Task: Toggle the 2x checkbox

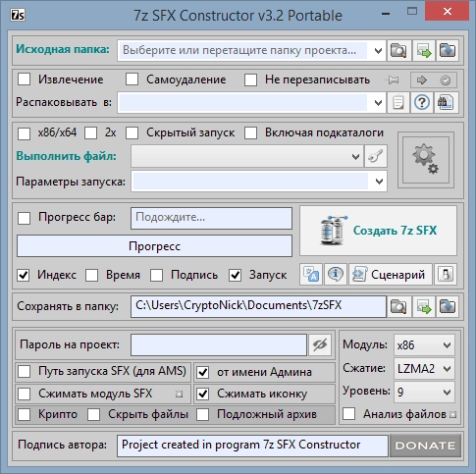Action: pos(91,133)
